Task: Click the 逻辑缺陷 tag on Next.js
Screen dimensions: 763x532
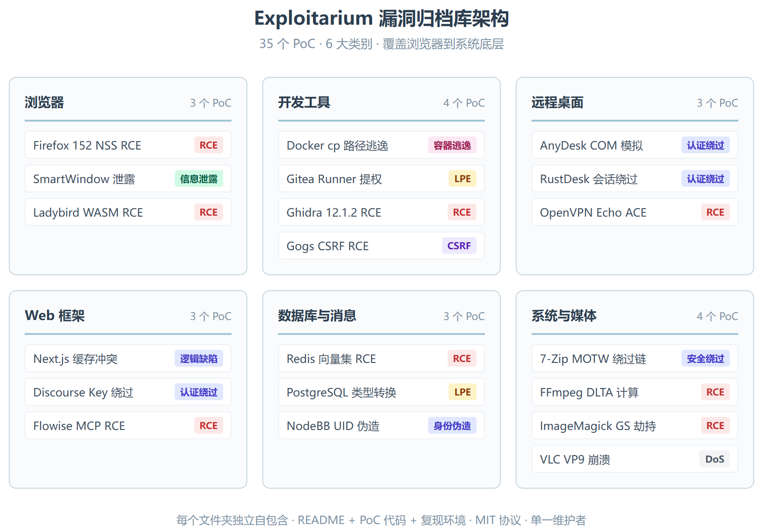Action: click(x=199, y=359)
